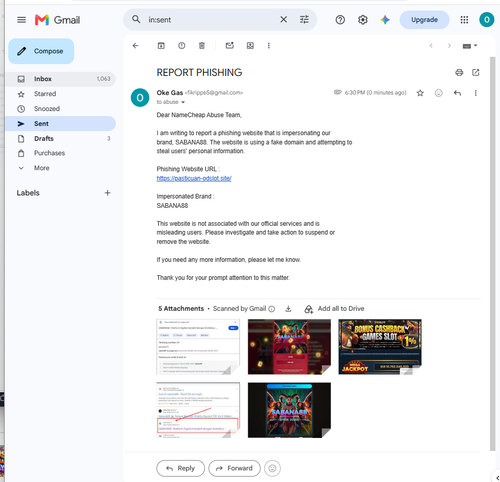Clear the search with the X icon

(284, 20)
